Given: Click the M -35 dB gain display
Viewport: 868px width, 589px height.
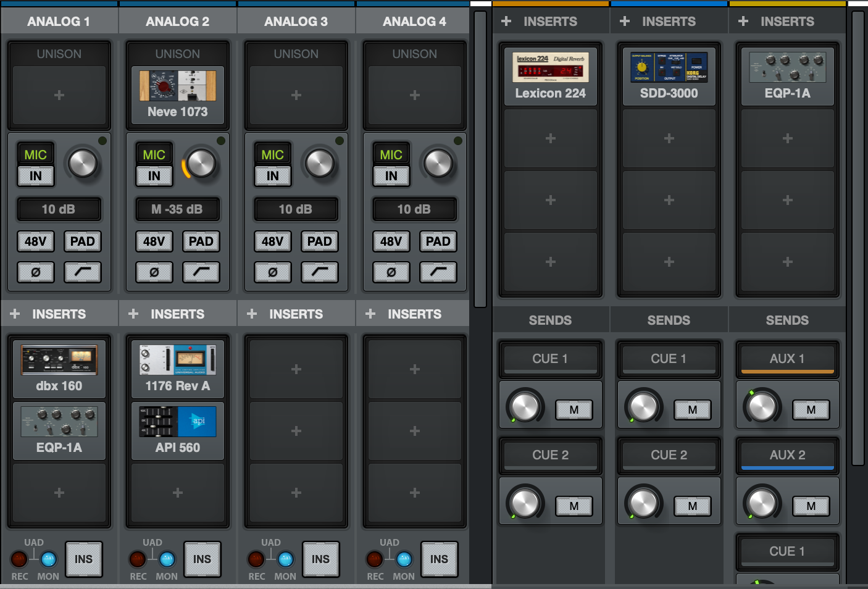Looking at the screenshot, I should 178,209.
